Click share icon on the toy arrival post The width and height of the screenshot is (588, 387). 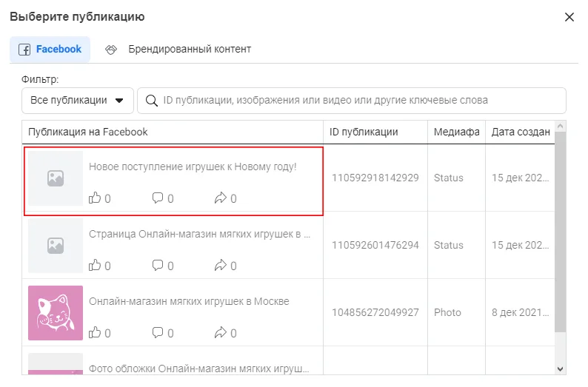220,198
